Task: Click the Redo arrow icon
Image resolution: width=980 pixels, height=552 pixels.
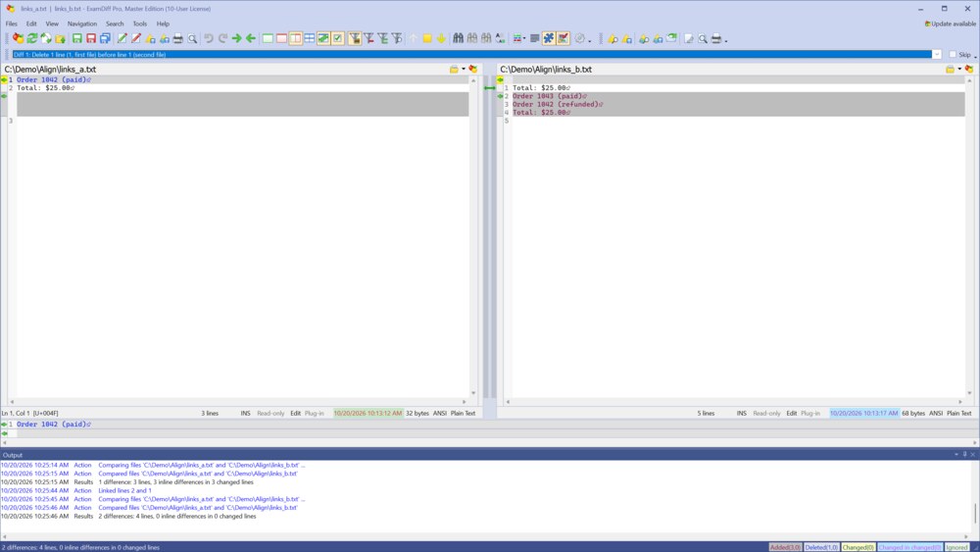Action: point(222,39)
